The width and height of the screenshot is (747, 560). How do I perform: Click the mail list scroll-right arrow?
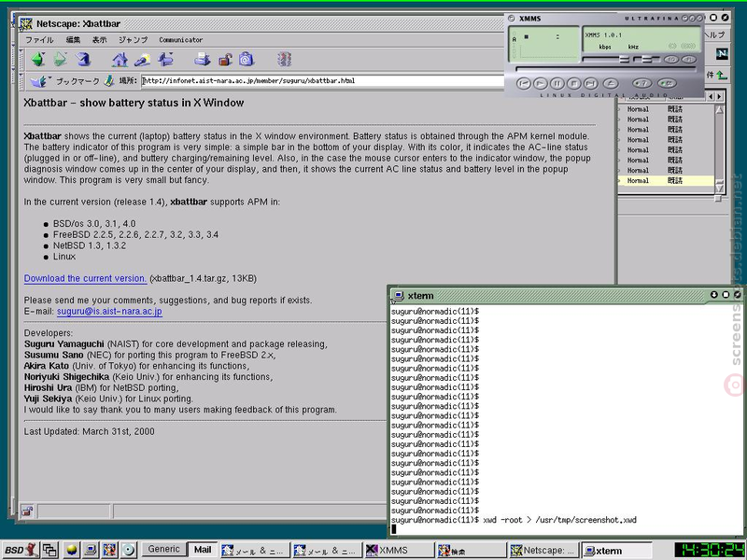point(719,97)
